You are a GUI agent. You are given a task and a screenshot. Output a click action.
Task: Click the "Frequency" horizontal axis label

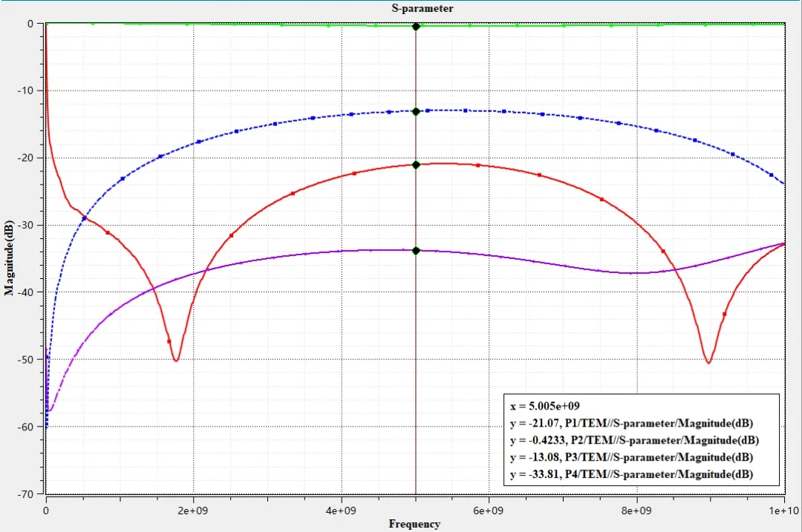[414, 525]
